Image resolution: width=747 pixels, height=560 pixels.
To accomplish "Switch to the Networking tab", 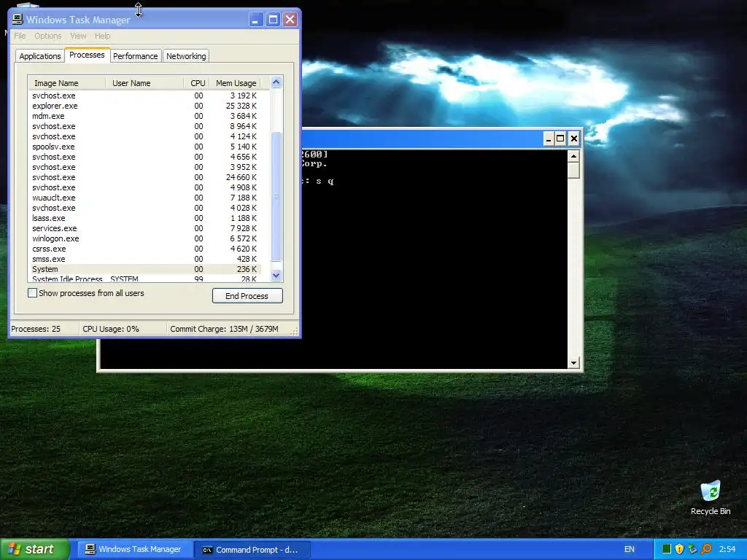I will (186, 56).
